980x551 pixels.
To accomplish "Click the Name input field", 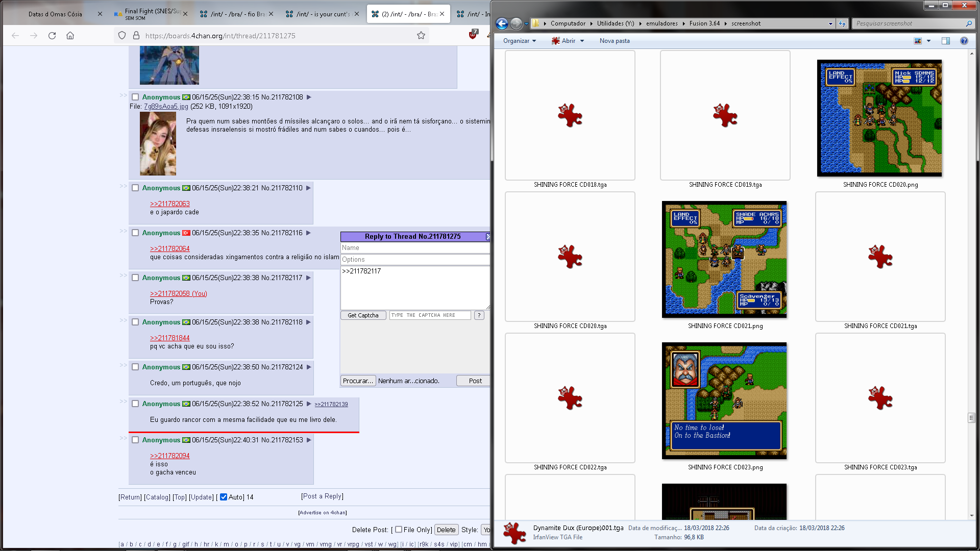I will (415, 248).
